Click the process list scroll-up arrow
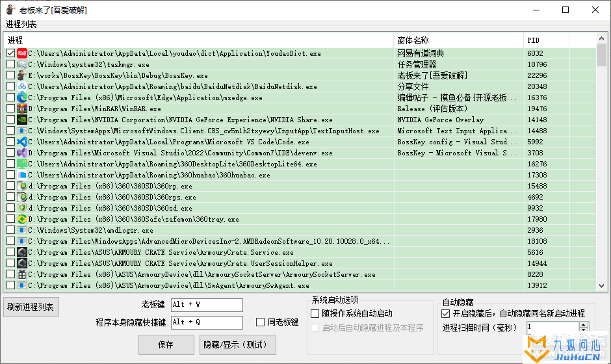The height and width of the screenshot is (364, 611). [x=601, y=38]
